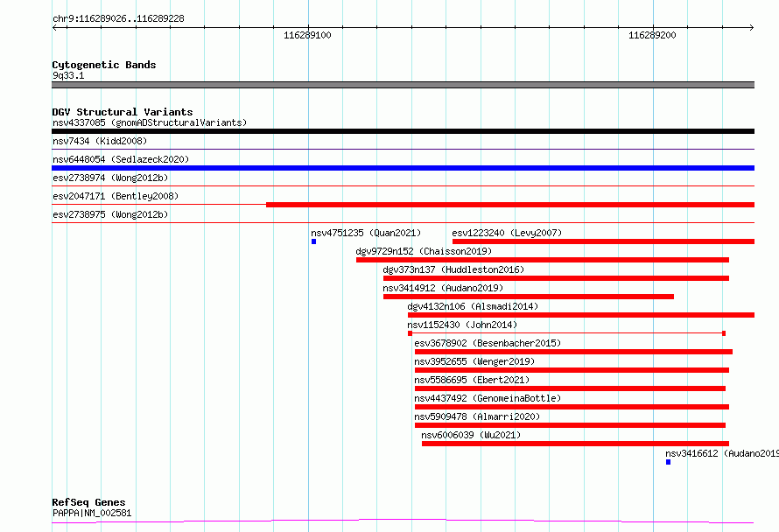The height and width of the screenshot is (532, 779).
Task: Select the nsv6006039 (Wu2021) label
Action: point(471,435)
